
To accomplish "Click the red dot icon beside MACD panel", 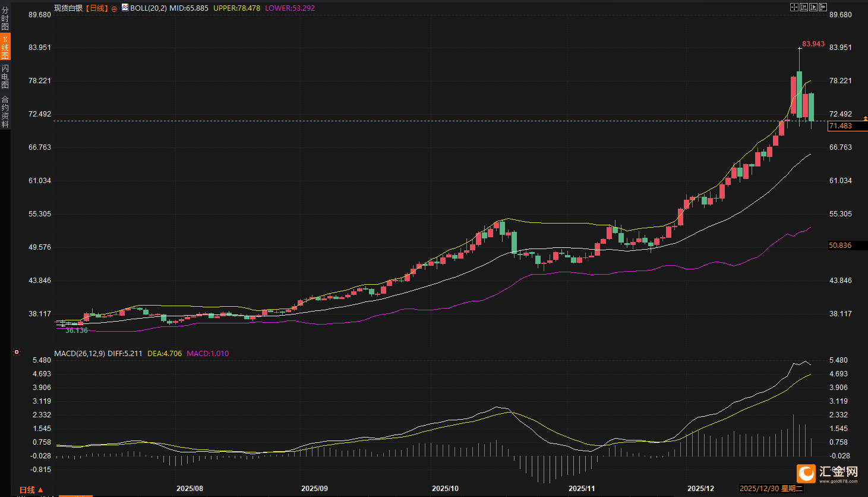I will click(x=17, y=352).
